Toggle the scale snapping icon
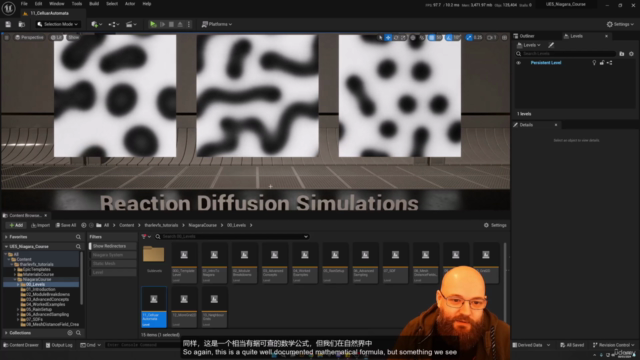640x360 pixels. [469, 38]
